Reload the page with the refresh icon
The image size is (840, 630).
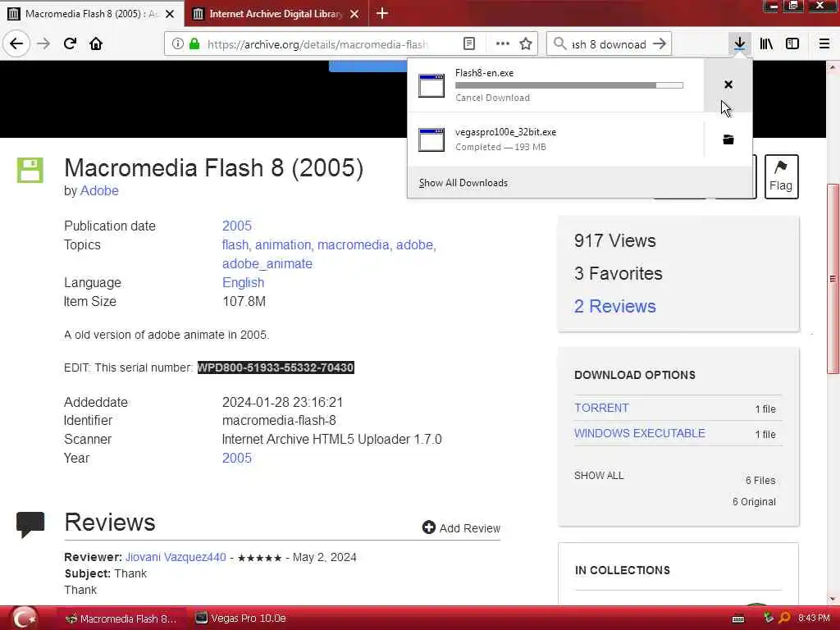click(x=70, y=43)
